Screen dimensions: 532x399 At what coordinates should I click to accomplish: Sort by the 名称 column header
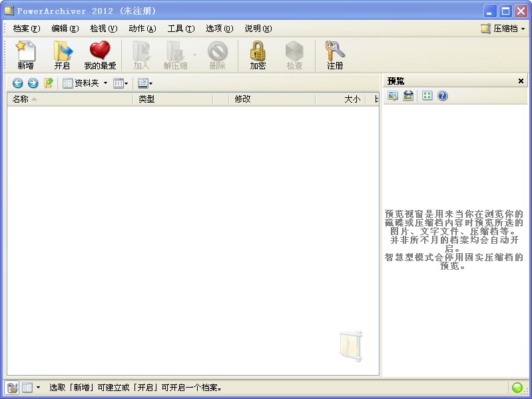click(70, 99)
